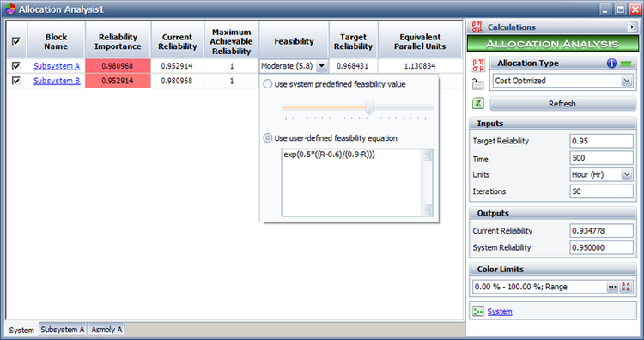Expand the Cost Optimized allocation type dropdown
The height and width of the screenshot is (340, 644).
click(626, 81)
